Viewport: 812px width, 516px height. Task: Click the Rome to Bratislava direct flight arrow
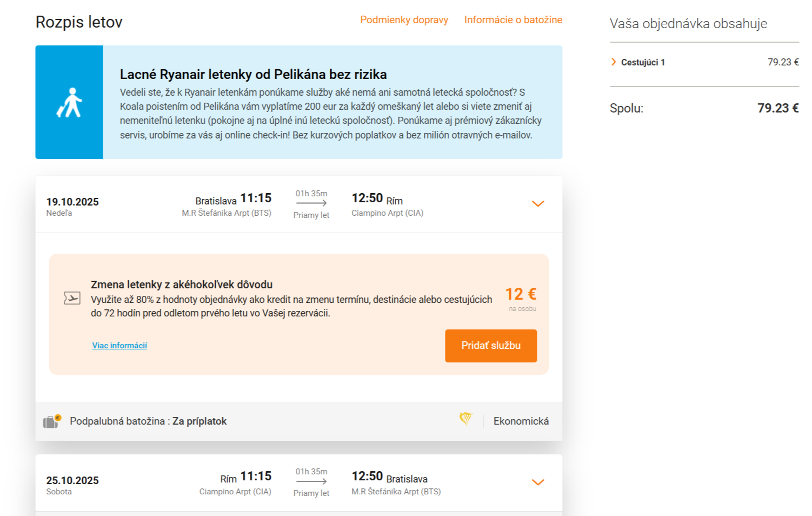pos(311,481)
